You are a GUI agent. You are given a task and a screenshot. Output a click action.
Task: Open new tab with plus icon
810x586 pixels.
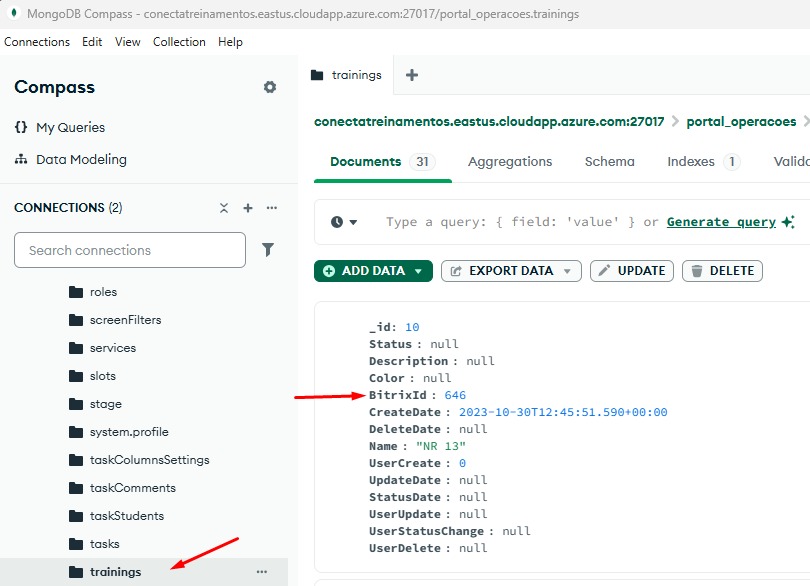pos(412,75)
